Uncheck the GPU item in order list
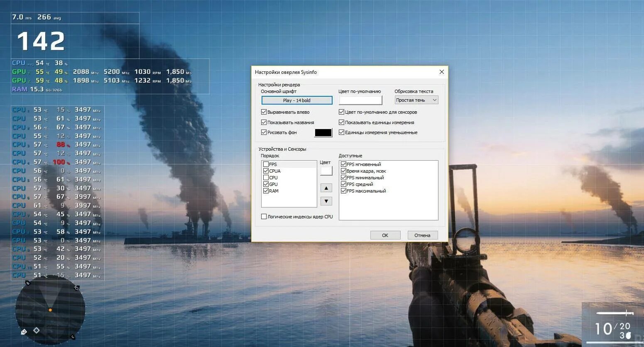 (266, 184)
